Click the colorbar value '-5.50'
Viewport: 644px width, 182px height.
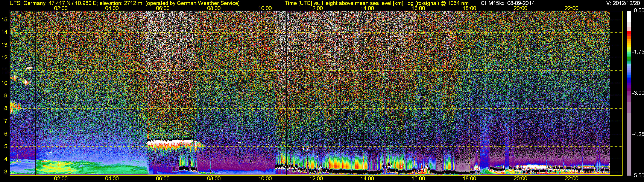tap(638, 175)
